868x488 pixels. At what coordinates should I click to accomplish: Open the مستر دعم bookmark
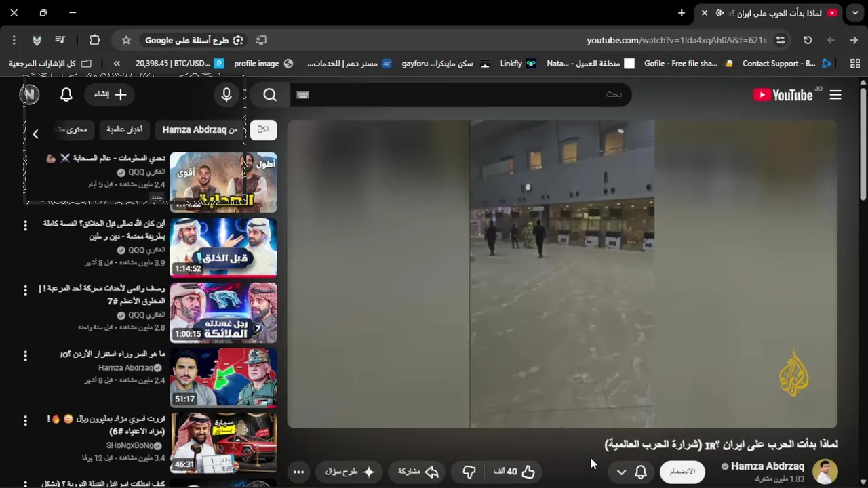click(x=349, y=64)
